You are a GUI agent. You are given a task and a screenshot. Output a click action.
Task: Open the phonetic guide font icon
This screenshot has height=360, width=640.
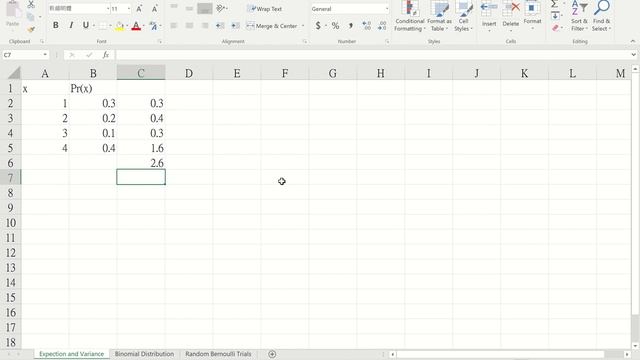[x=153, y=26]
